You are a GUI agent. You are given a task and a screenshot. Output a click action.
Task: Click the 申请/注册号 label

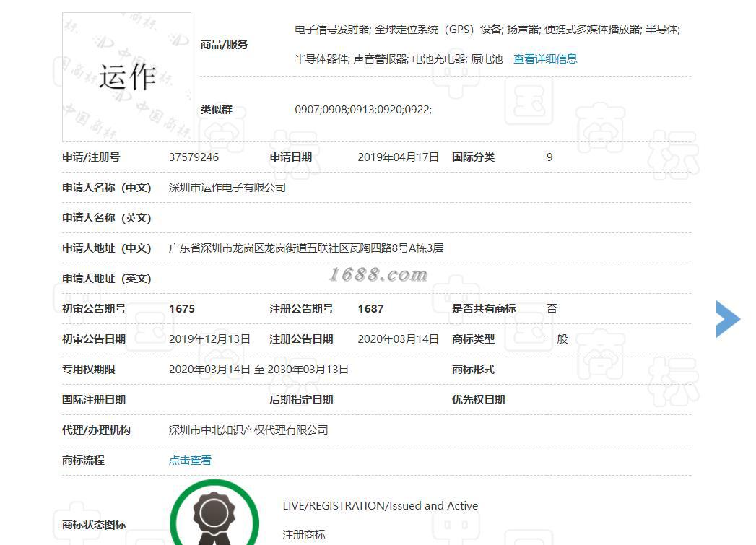point(91,157)
